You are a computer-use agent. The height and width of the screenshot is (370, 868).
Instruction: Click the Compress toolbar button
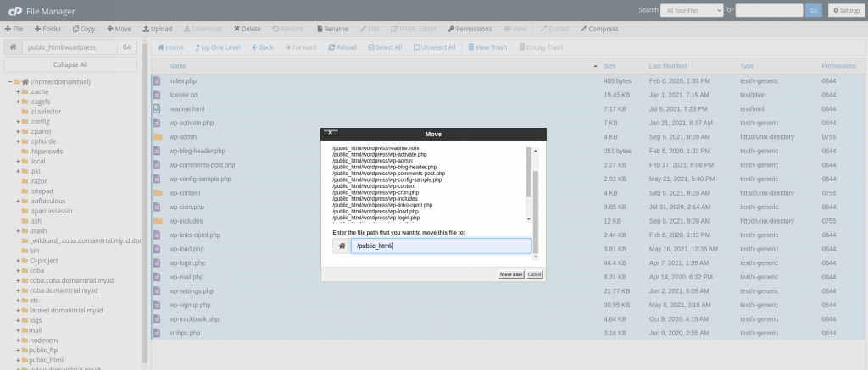coord(601,29)
